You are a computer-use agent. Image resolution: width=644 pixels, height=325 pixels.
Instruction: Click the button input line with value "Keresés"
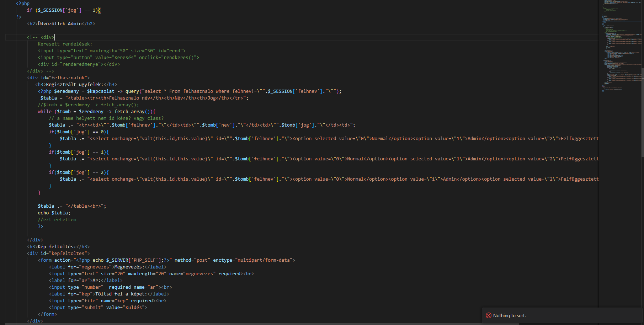(x=118, y=58)
